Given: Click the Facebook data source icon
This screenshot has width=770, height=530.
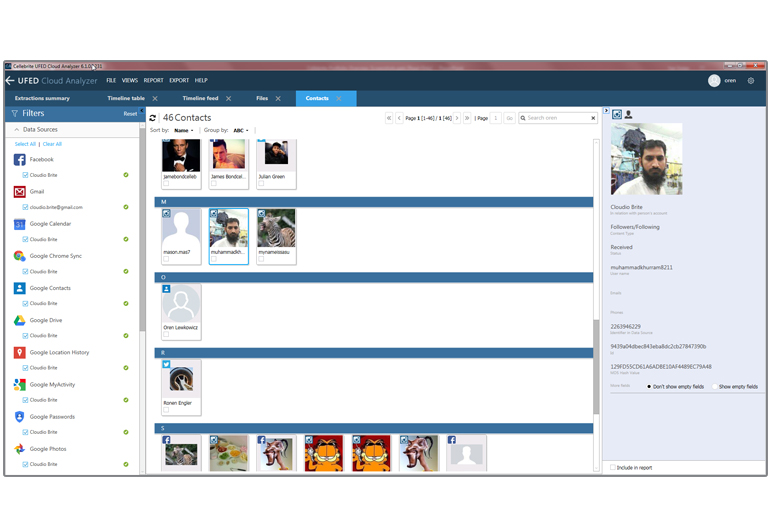Looking at the screenshot, I should coord(20,160).
